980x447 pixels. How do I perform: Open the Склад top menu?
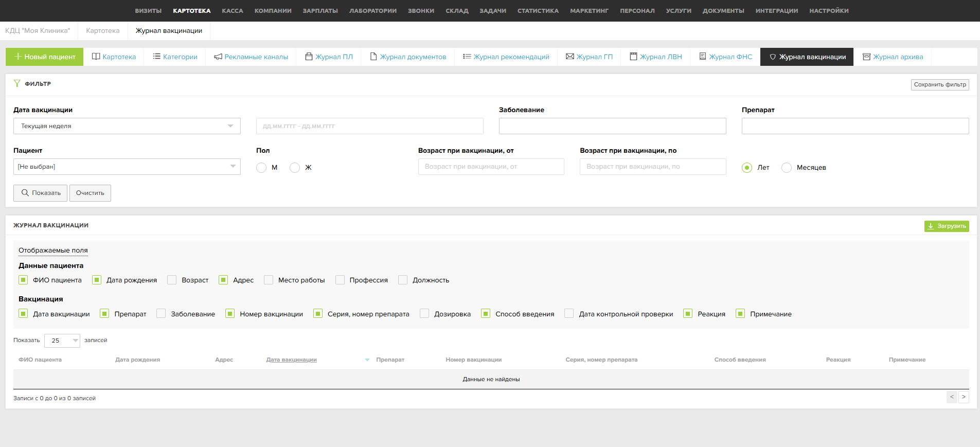coord(457,11)
